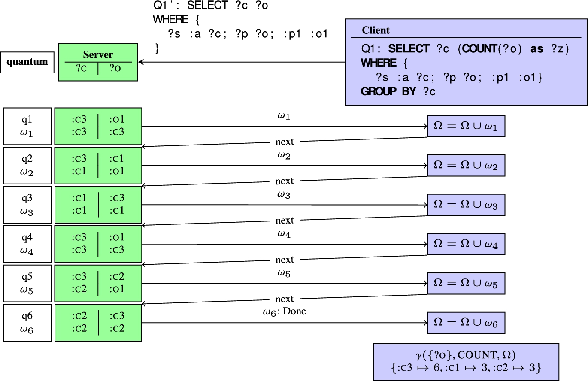Click the green q3 result table

[98, 205]
